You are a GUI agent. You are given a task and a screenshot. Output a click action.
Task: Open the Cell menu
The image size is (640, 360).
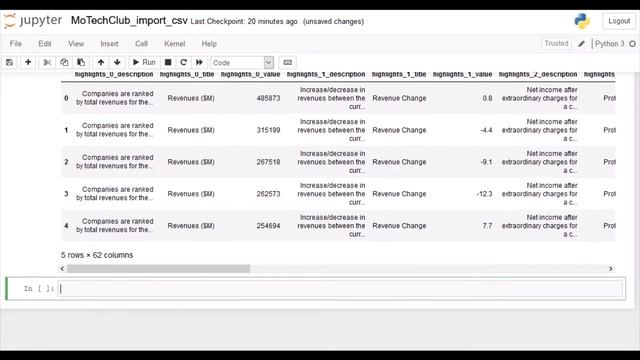[141, 44]
